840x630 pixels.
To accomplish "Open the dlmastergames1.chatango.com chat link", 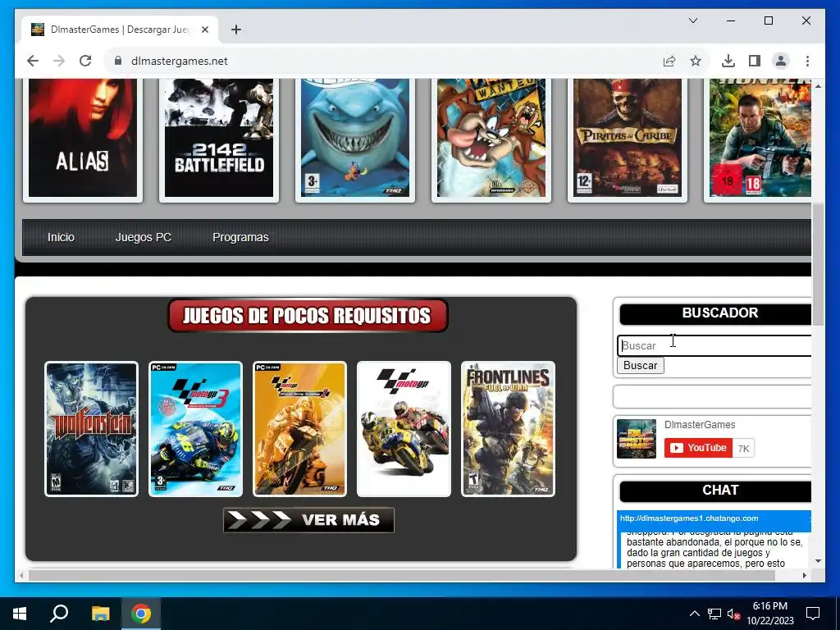I will click(x=689, y=518).
